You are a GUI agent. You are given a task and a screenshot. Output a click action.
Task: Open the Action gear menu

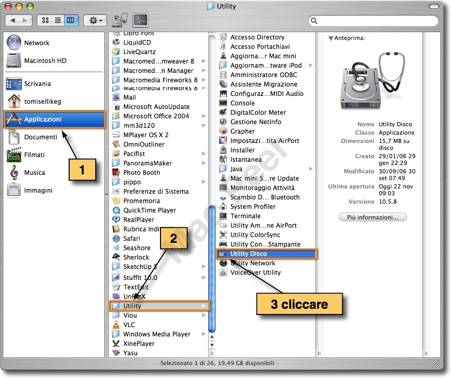click(x=95, y=21)
